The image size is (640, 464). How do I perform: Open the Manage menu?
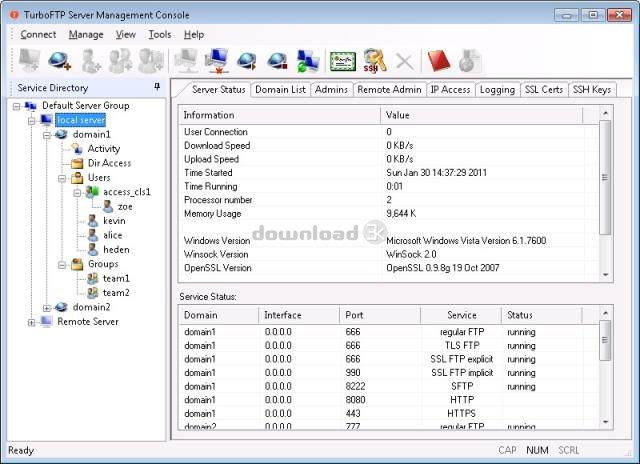[86, 35]
